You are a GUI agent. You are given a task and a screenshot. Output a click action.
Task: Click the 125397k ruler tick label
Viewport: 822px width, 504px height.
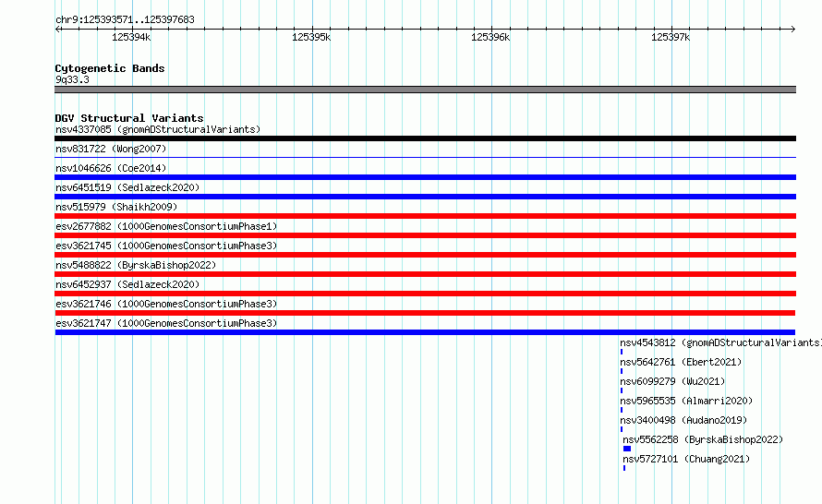click(x=671, y=37)
